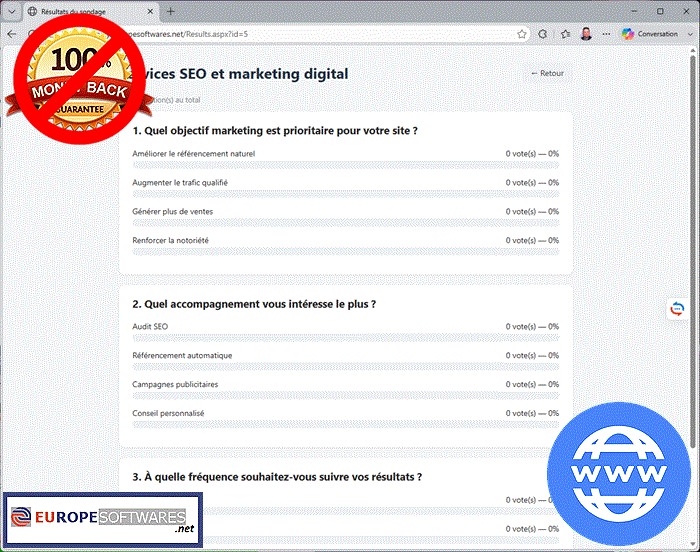Expand the sidebar chevron beside Conversation
Viewport: 700px width, 552px height.
[x=690, y=34]
